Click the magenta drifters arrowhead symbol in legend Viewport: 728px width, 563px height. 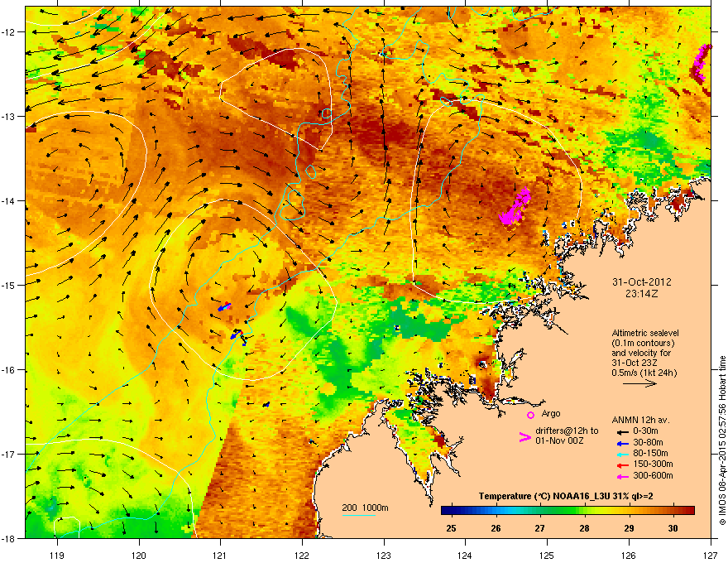pyautogui.click(x=524, y=436)
